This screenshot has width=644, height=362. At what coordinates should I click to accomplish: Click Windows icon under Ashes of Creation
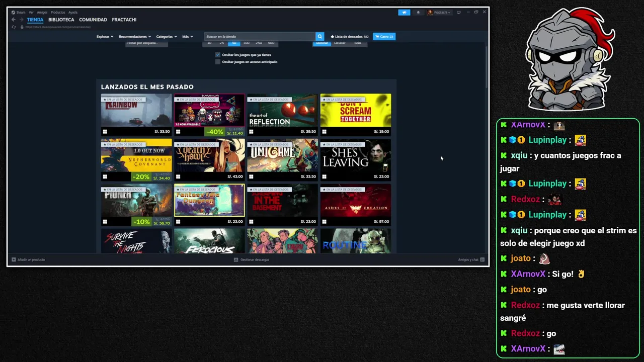point(324,222)
